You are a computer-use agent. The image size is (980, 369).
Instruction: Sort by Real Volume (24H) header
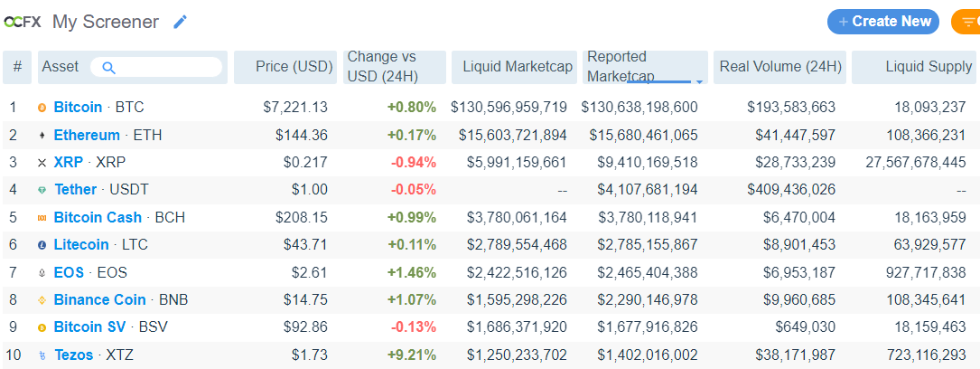[x=780, y=67]
